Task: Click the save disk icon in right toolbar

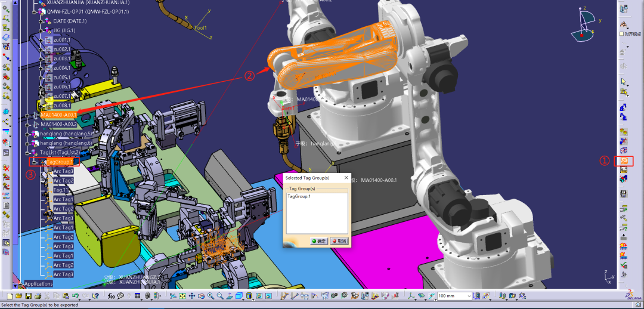Action: click(x=624, y=193)
